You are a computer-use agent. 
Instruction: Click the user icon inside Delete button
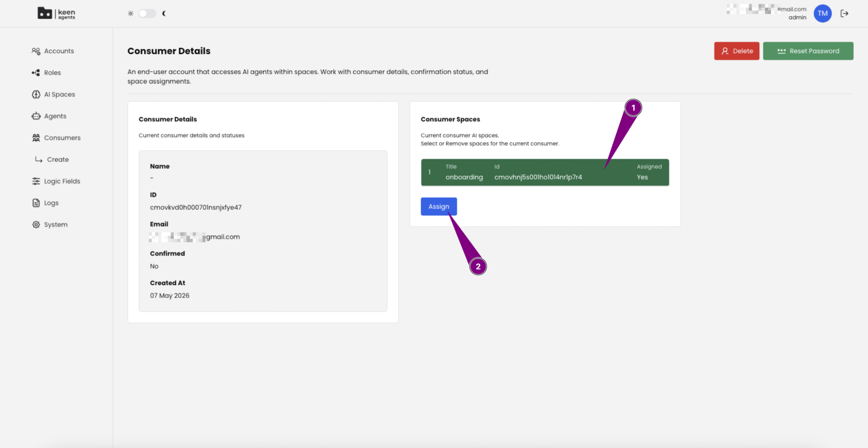[x=725, y=51]
